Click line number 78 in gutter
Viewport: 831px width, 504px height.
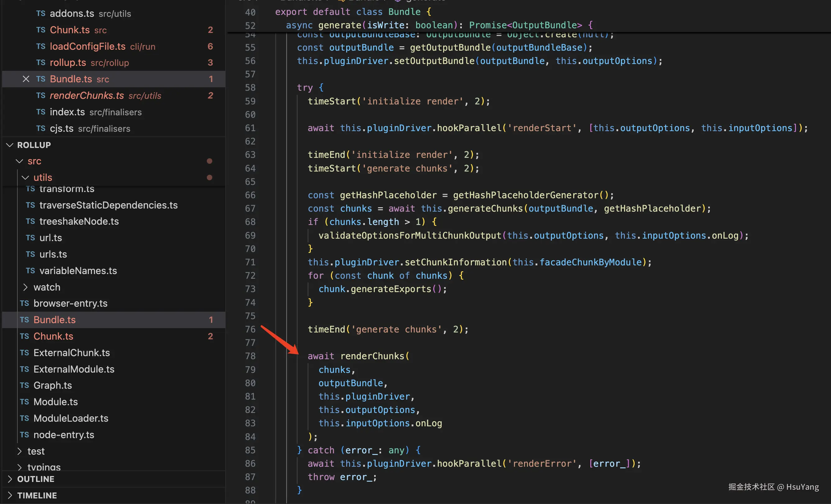point(250,356)
